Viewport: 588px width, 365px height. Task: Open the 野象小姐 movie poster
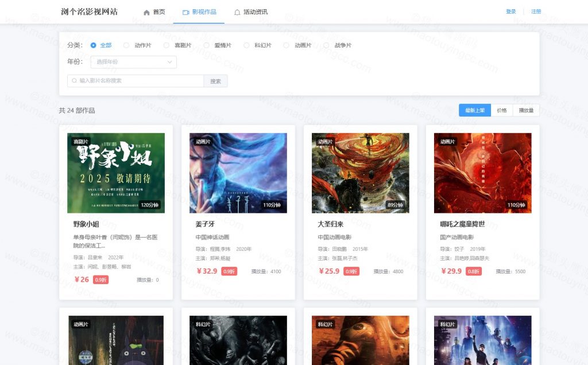pos(116,173)
